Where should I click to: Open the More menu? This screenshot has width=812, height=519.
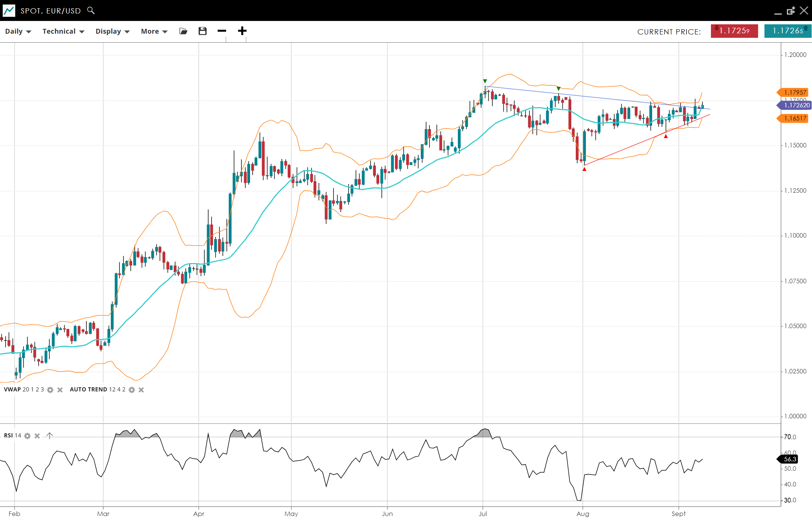[154, 31]
